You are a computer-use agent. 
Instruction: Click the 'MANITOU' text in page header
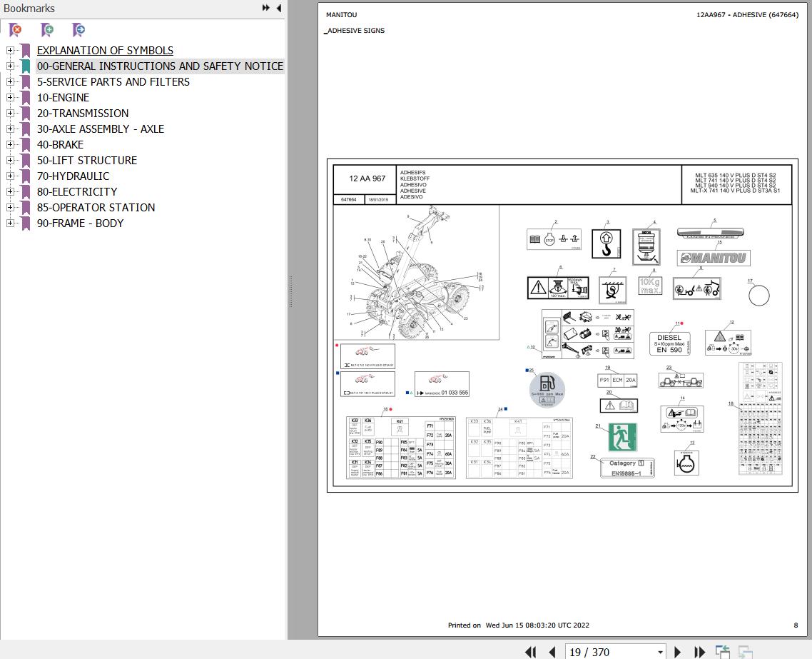point(341,15)
